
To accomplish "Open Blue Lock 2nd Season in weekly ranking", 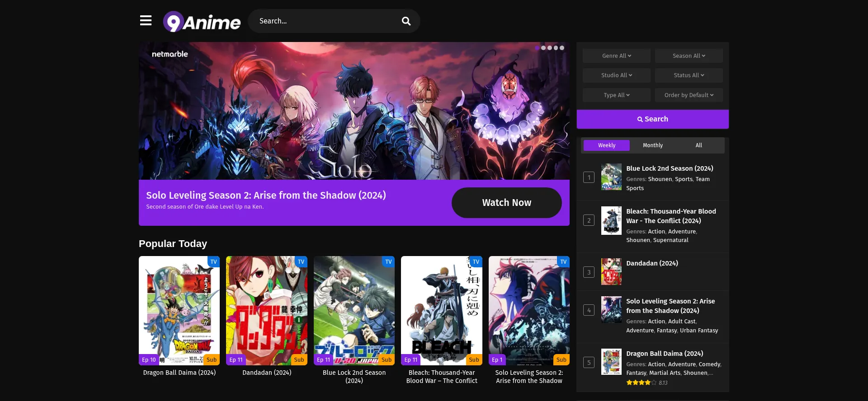I will (x=670, y=168).
